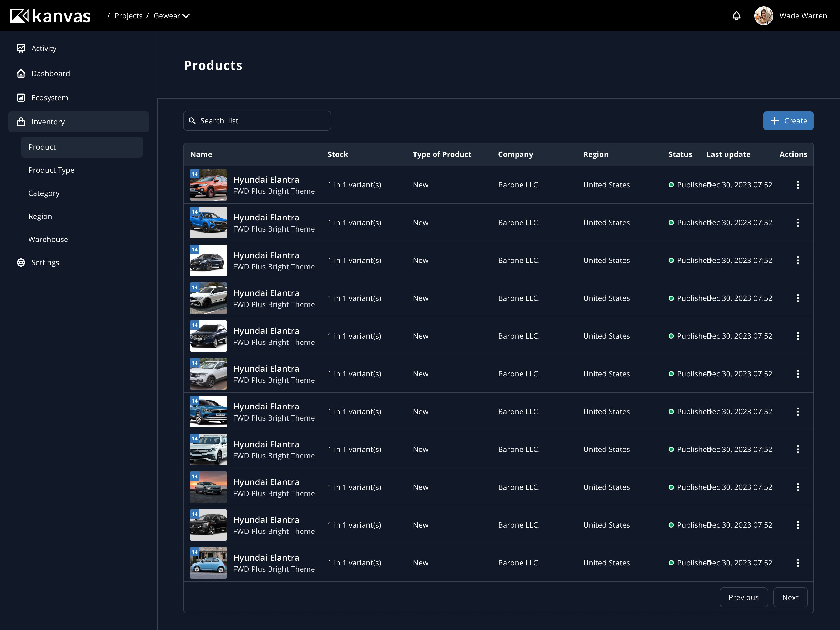Viewport: 840px width, 630px height.
Task: Go to Warehouse in the sidebar
Action: pos(48,240)
